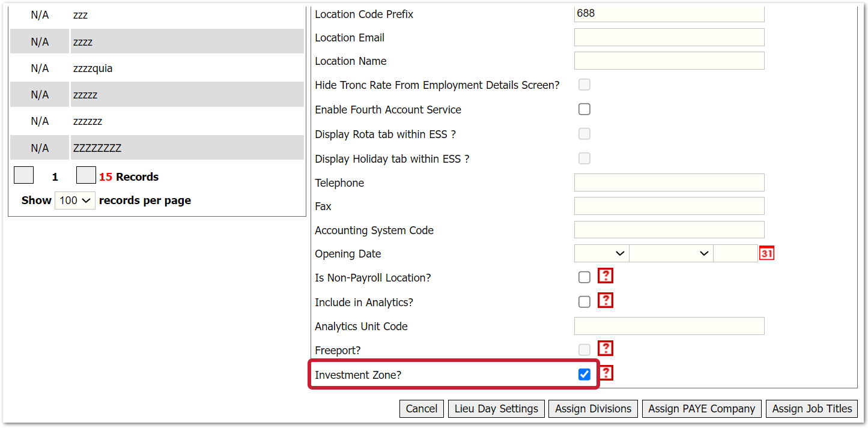
Task: Click Investment Zone help question mark icon
Action: pos(605,373)
